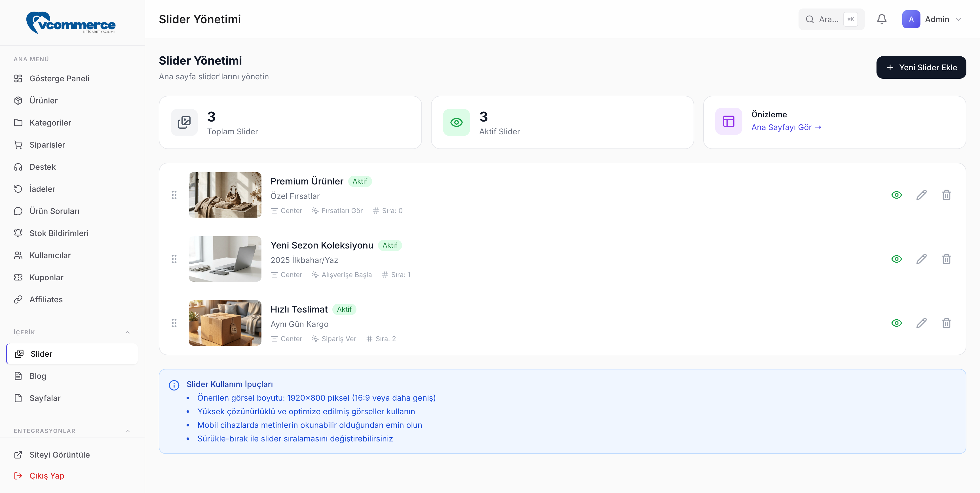The image size is (980, 493).
Task: Delete the Hızlı Teslimat slider via trash icon
Action: [946, 323]
